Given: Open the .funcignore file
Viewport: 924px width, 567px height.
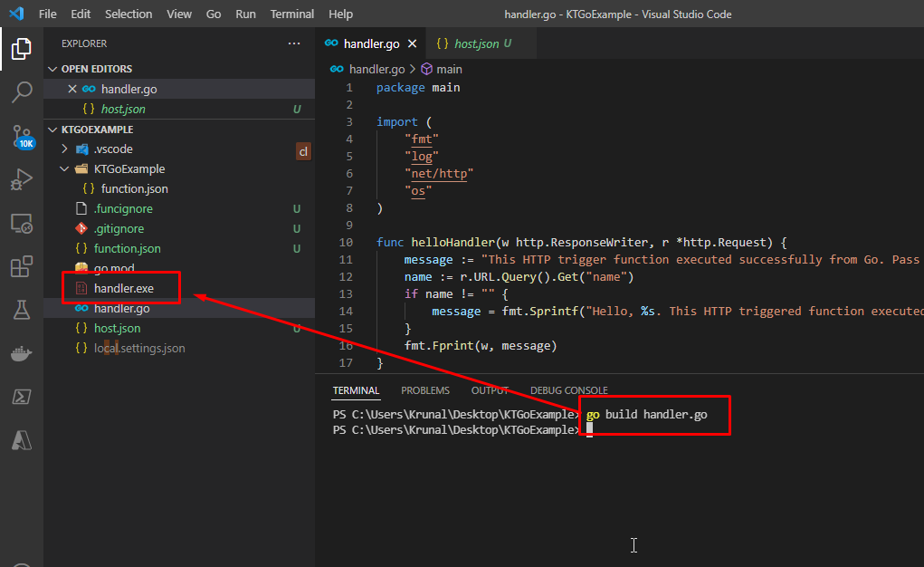Looking at the screenshot, I should tap(179, 209).
